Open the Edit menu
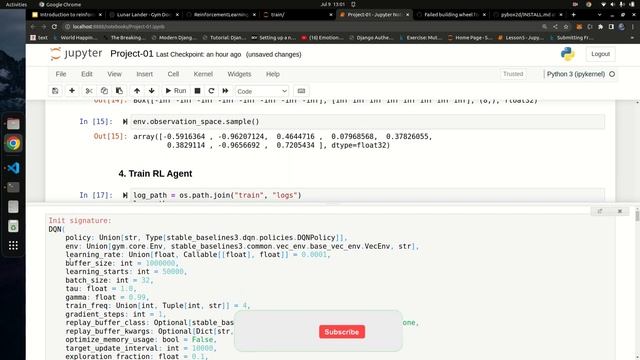This screenshot has height=360, width=640. (x=87, y=74)
